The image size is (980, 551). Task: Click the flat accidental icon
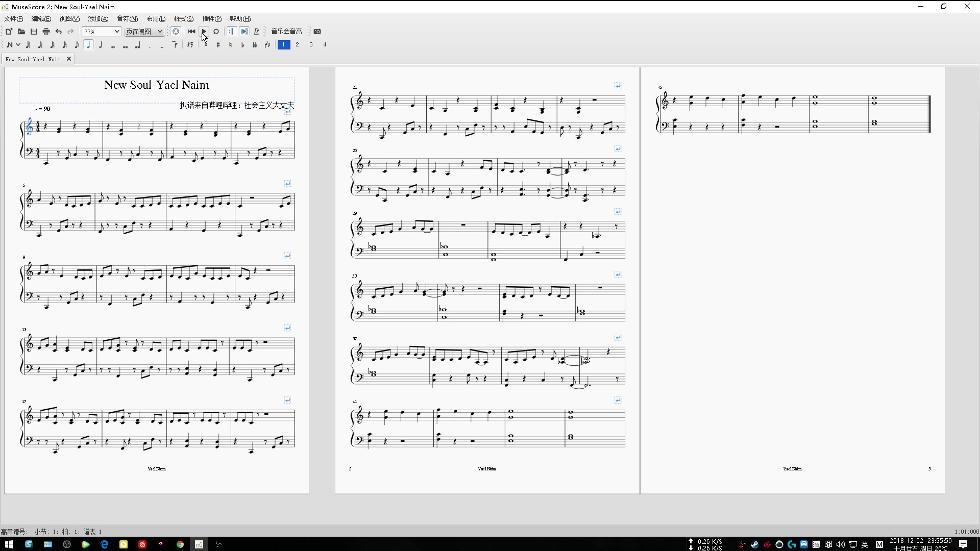click(x=242, y=45)
